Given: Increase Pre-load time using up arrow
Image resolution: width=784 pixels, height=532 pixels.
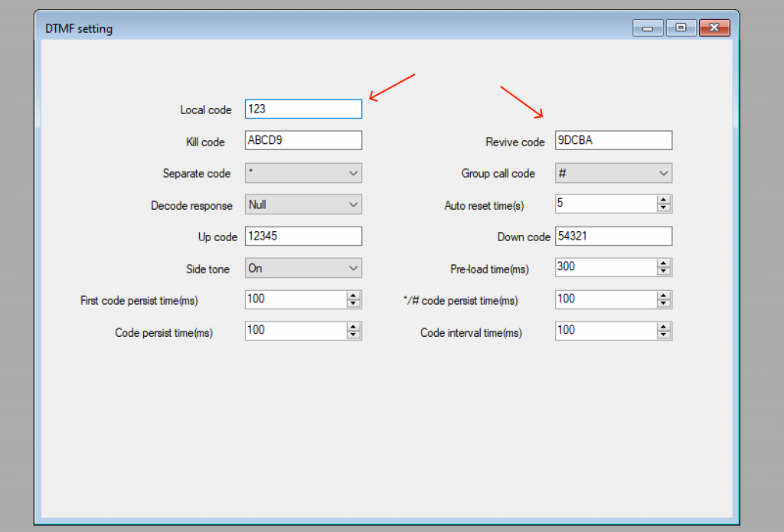Looking at the screenshot, I should (x=664, y=264).
